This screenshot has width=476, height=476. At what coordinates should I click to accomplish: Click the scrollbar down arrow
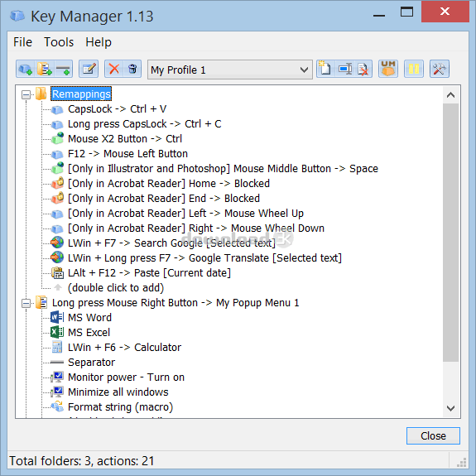451,408
